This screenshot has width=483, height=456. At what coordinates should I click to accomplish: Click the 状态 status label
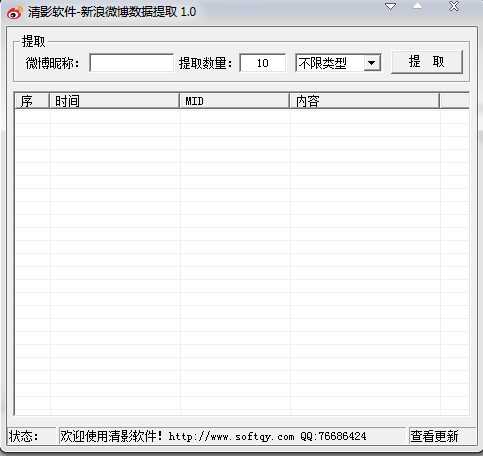pos(23,436)
